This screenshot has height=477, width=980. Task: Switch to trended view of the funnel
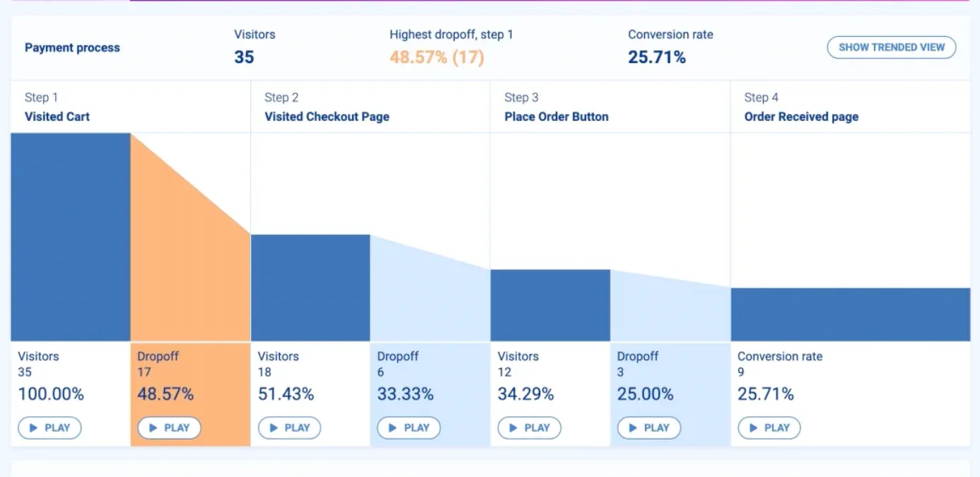pos(891,47)
